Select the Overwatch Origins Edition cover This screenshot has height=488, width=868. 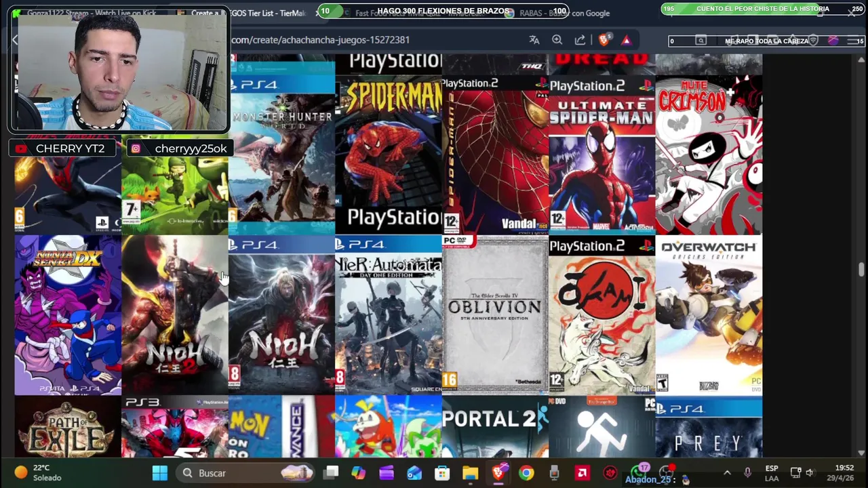tap(709, 315)
